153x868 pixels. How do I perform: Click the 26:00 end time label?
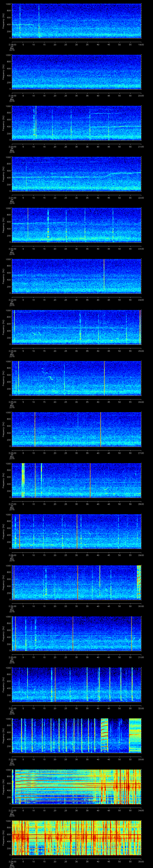141,402
